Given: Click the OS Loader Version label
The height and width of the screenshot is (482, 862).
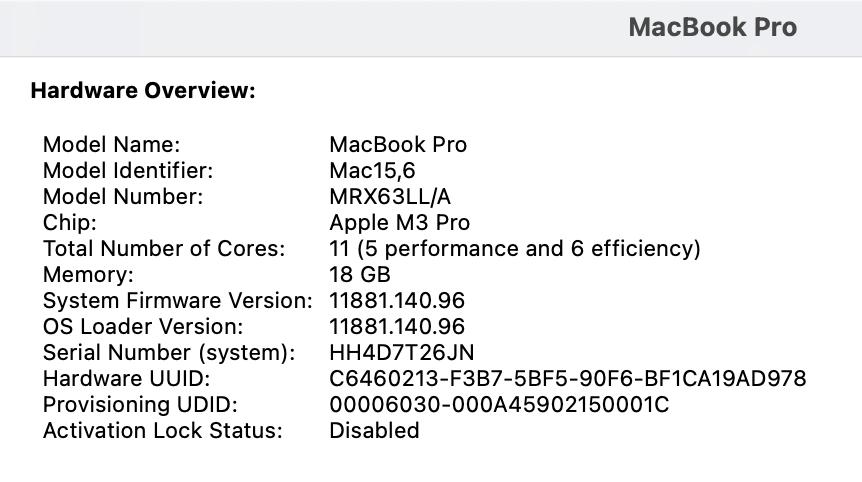Looking at the screenshot, I should point(143,326).
